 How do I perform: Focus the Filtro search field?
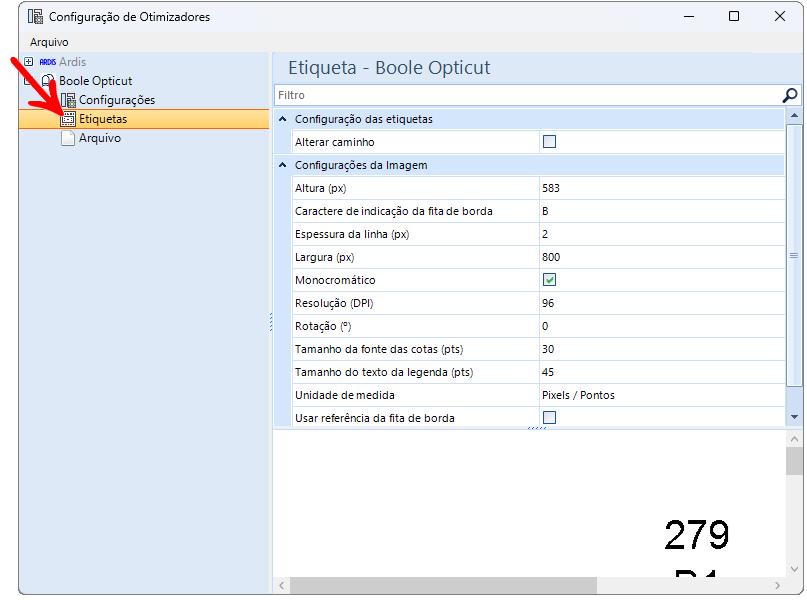pos(528,95)
